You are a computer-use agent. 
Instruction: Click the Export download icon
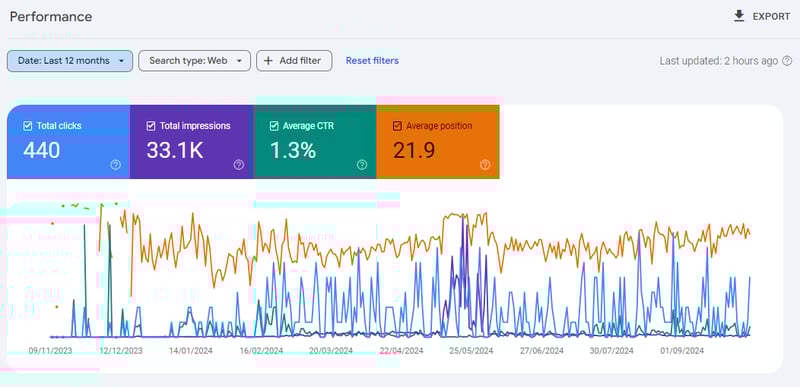pyautogui.click(x=739, y=16)
